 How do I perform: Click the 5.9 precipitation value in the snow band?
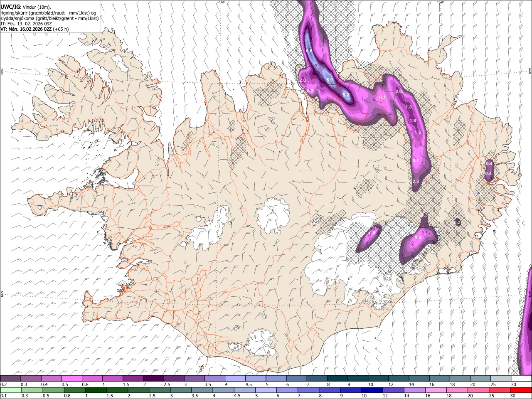point(330,80)
